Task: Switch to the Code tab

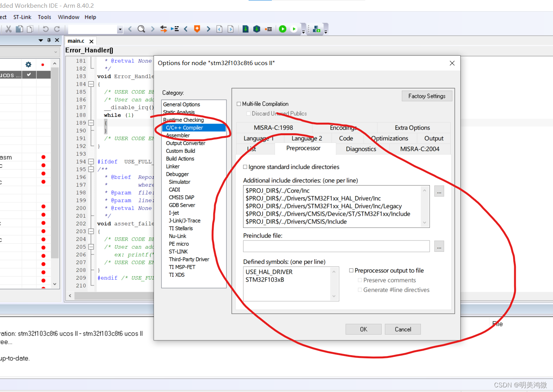Action: [346, 138]
